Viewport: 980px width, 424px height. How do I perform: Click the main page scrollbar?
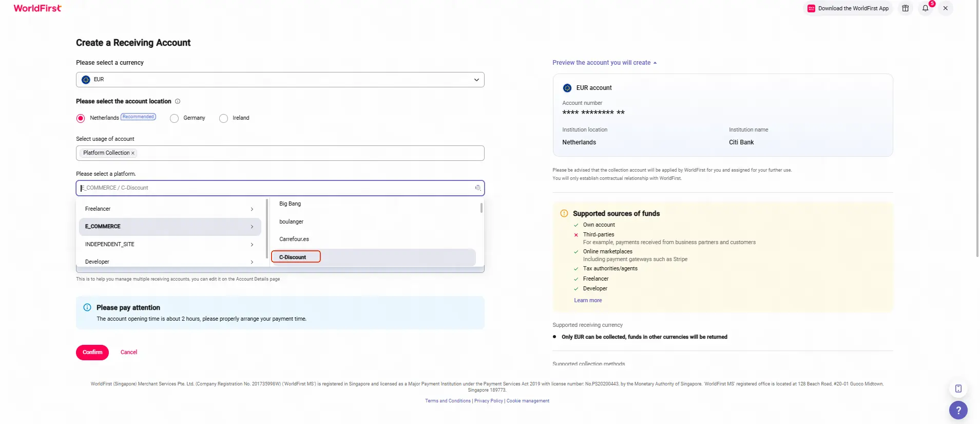point(977,128)
